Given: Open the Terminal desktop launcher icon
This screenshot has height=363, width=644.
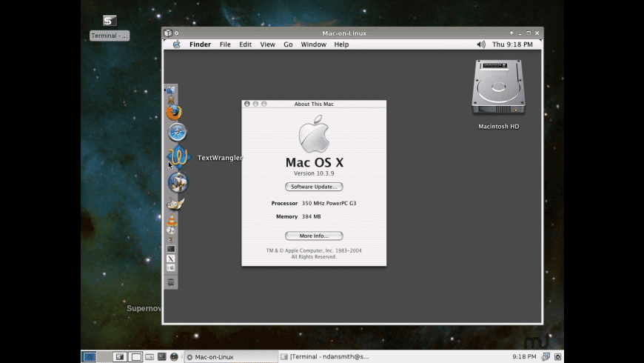Looking at the screenshot, I should coord(110,21).
